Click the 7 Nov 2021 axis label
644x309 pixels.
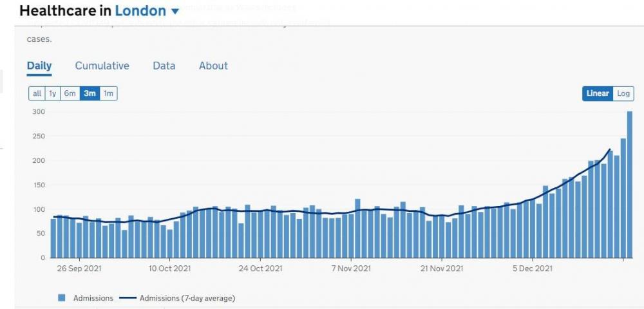[x=351, y=269]
